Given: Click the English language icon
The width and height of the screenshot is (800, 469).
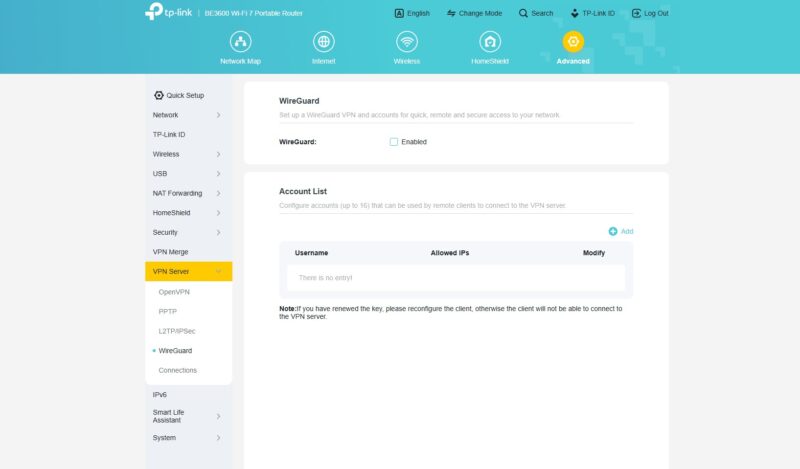Looking at the screenshot, I should [399, 13].
